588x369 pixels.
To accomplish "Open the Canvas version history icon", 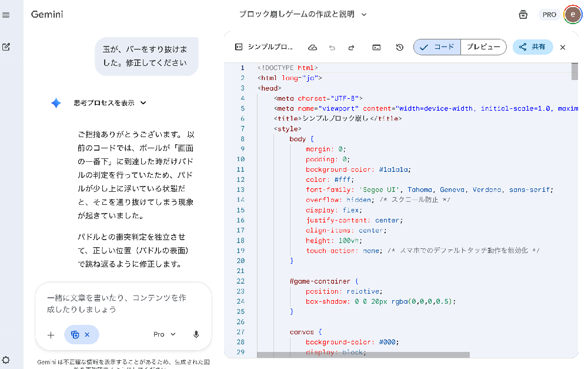I will (399, 47).
